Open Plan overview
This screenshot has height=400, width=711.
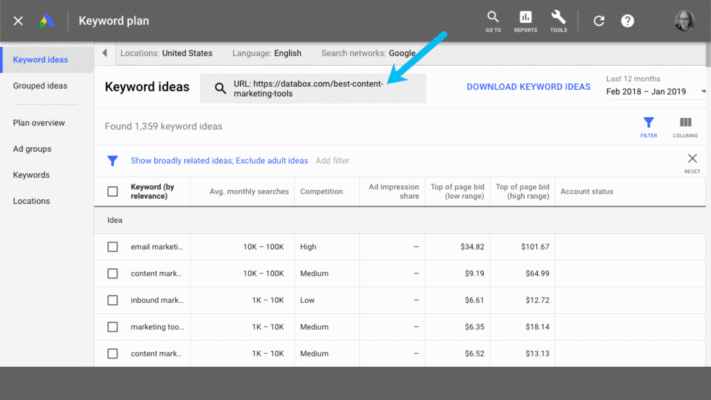coord(39,123)
